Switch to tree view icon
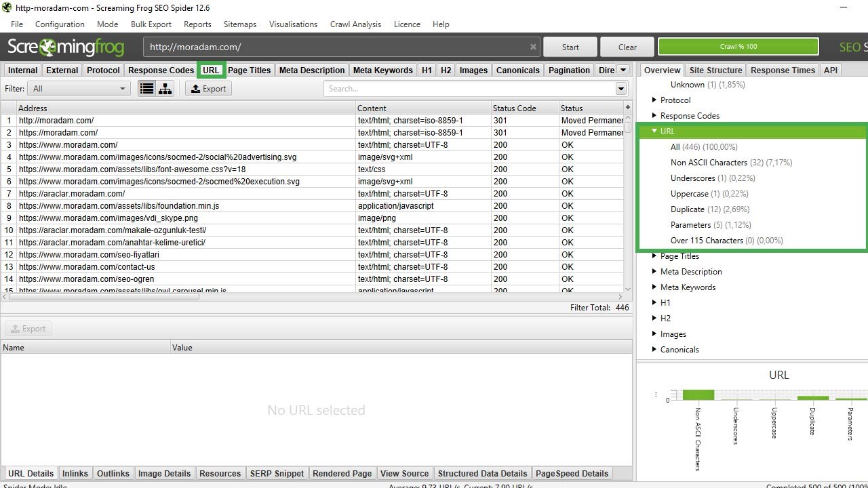868x488 pixels. pyautogui.click(x=165, y=89)
